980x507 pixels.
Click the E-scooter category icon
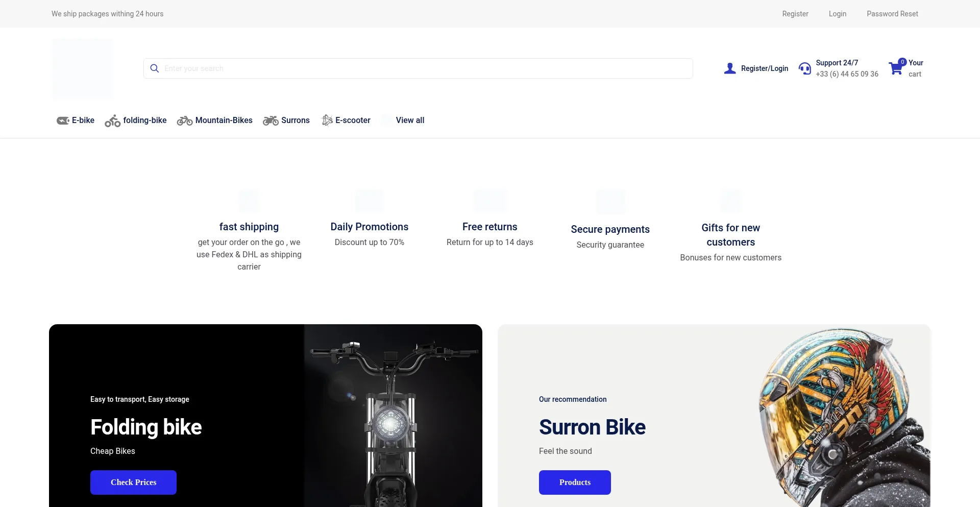[327, 120]
